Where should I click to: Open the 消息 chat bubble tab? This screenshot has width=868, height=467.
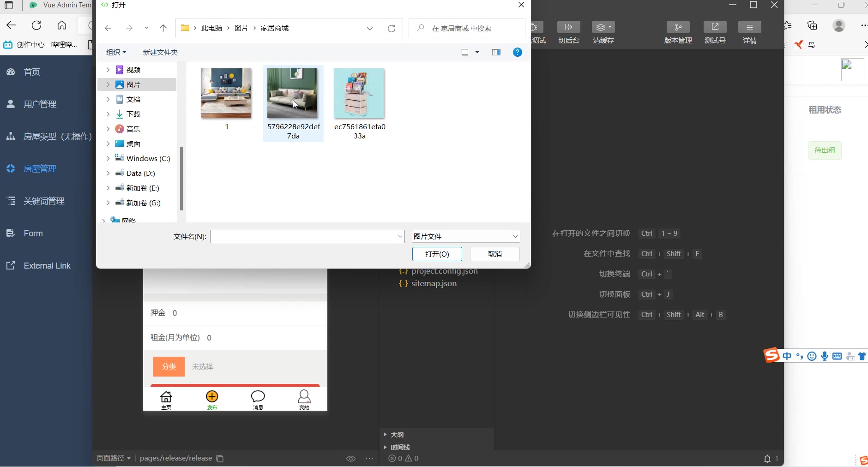[258, 397]
